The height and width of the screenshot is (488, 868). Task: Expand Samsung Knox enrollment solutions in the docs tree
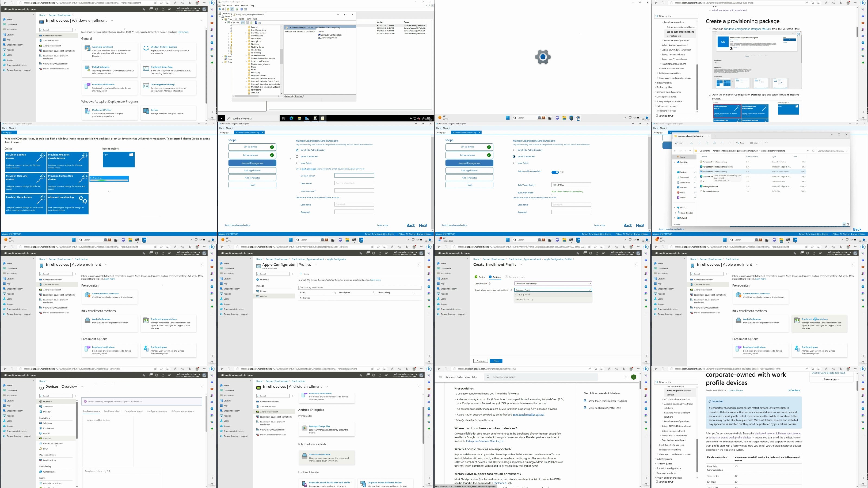point(663,413)
